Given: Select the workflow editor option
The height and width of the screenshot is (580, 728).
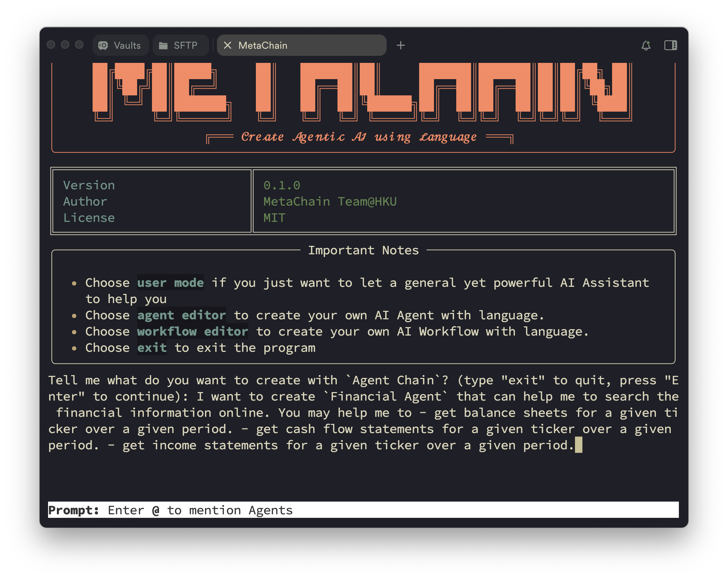Looking at the screenshot, I should (x=190, y=331).
